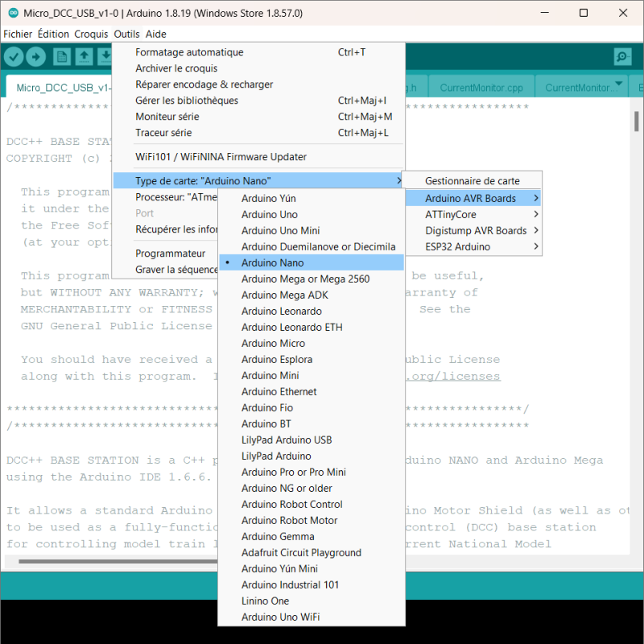Click the horizontal editor scrollbar
Image resolution: width=644 pixels, height=644 pixels.
tap(118, 561)
